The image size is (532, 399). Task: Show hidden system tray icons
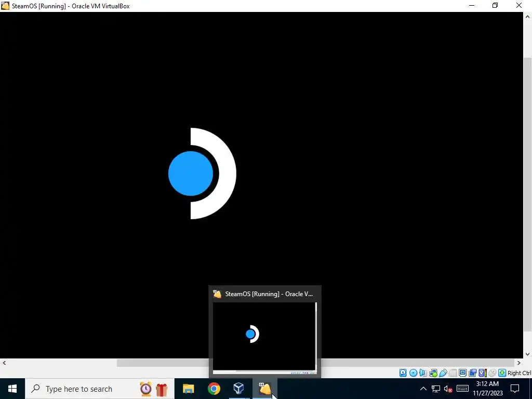point(423,389)
